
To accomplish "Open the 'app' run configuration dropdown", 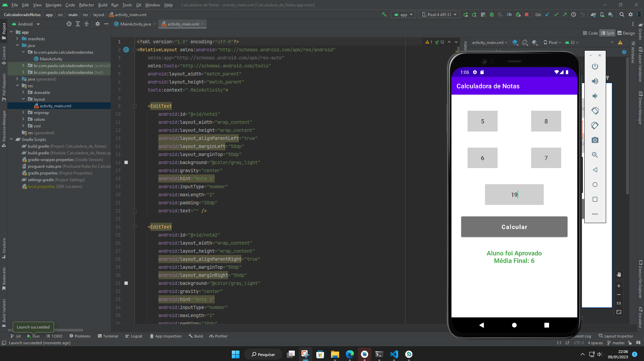I will 403,14.
